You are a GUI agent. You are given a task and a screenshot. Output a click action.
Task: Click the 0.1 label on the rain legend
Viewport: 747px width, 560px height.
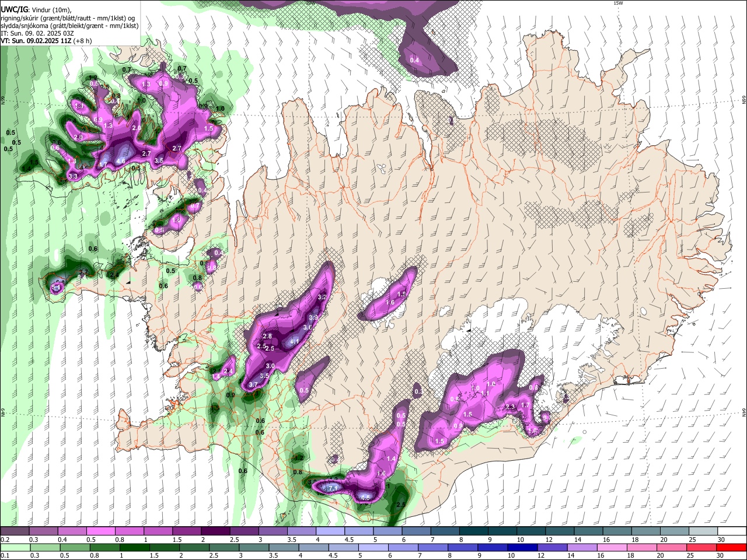pyautogui.click(x=4, y=555)
